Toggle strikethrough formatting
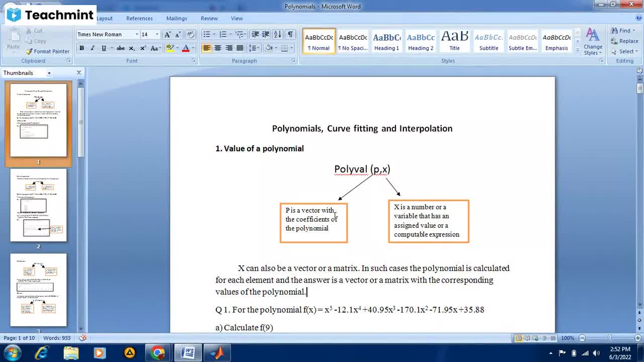Screen dimensions: 644x362 (121, 48)
